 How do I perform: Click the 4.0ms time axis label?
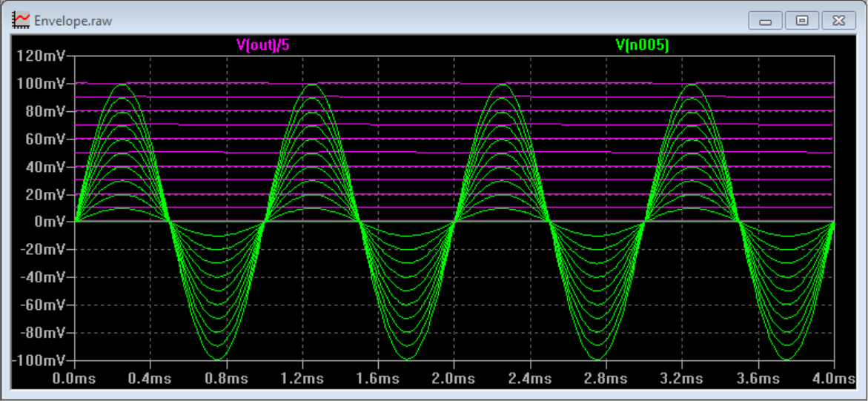click(x=832, y=378)
